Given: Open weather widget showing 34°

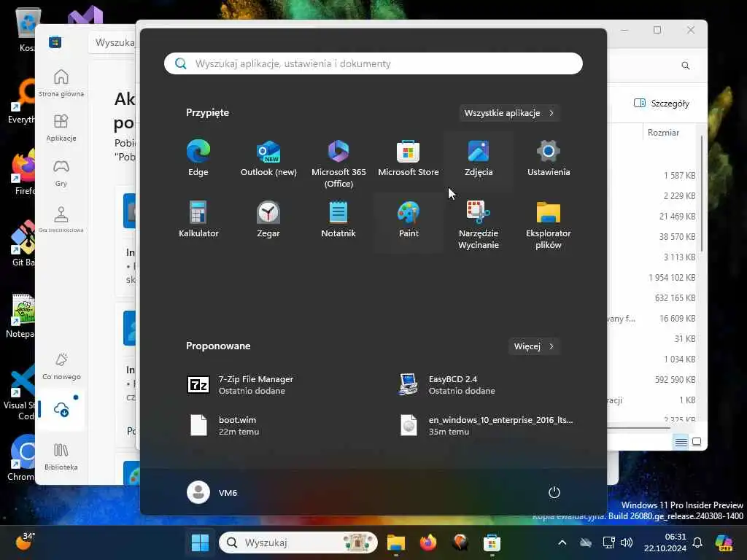Looking at the screenshot, I should point(26,542).
